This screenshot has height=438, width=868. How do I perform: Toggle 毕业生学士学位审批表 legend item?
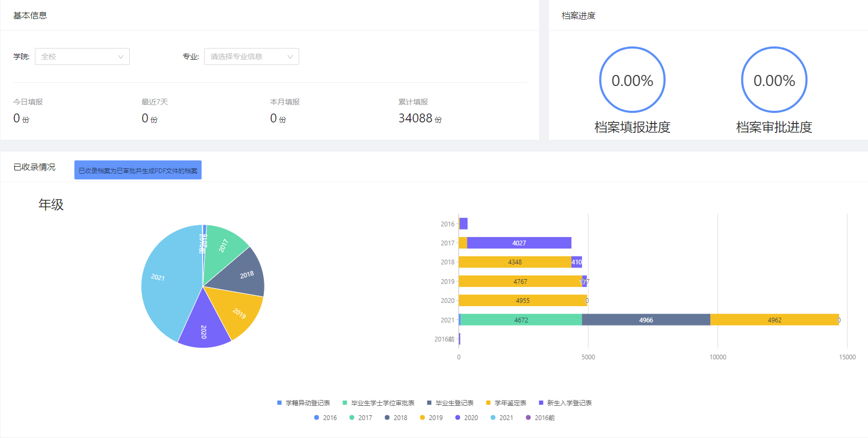coord(379,403)
